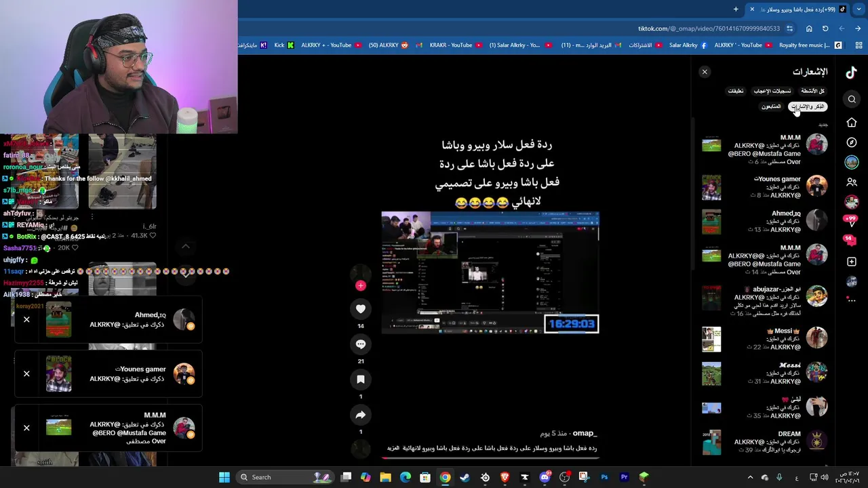Open M.M.M's notification from 6 seconds ago
The height and width of the screenshot is (488, 868).
[765, 150]
